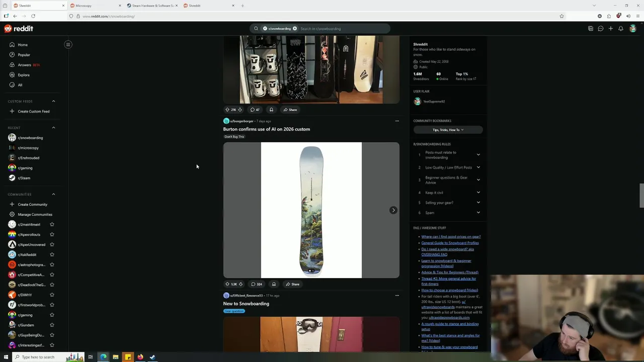Open Tips, Tricks, How To dropdown

[448, 130]
